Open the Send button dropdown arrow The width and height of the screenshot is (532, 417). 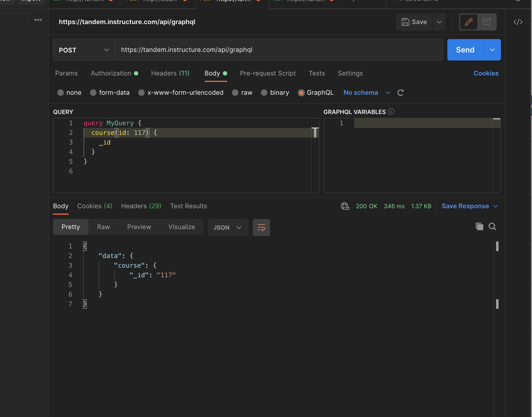pyautogui.click(x=492, y=50)
